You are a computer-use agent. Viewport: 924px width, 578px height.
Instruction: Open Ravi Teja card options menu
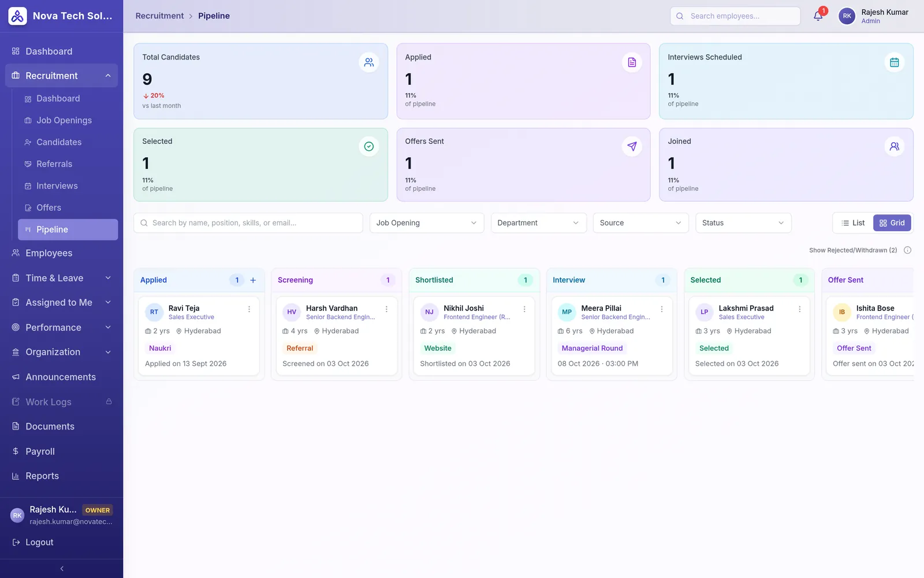point(249,309)
